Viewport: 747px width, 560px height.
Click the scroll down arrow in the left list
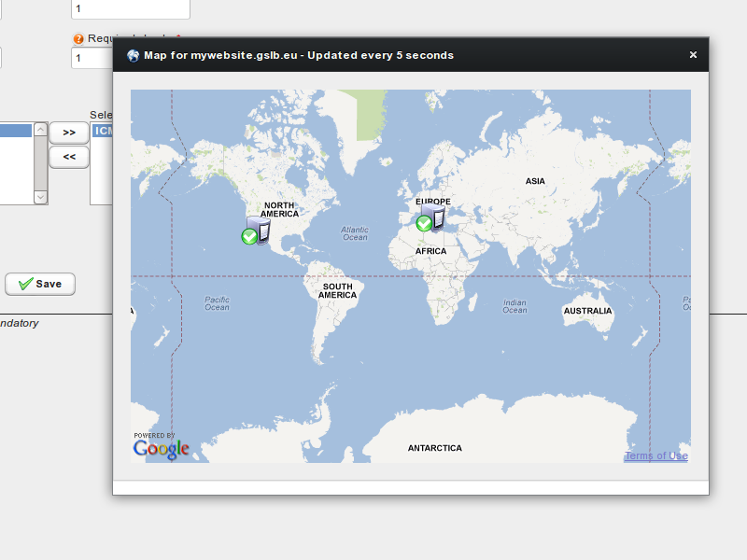[x=40, y=197]
